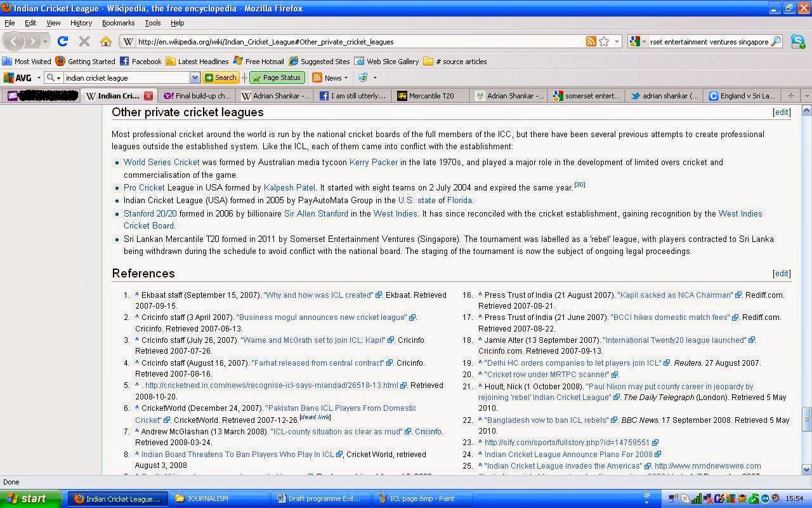Switch to the Mercantile T20 tab
Image resolution: width=812 pixels, height=508 pixels.
pyautogui.click(x=431, y=96)
